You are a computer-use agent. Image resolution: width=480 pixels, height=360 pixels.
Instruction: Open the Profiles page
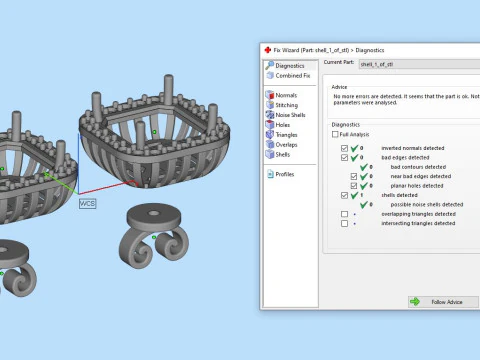click(284, 174)
